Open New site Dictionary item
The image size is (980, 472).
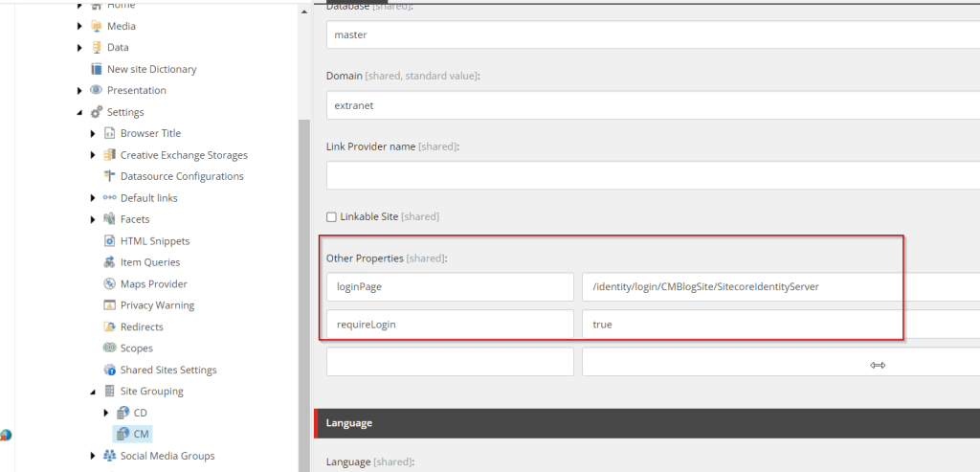coord(151,69)
